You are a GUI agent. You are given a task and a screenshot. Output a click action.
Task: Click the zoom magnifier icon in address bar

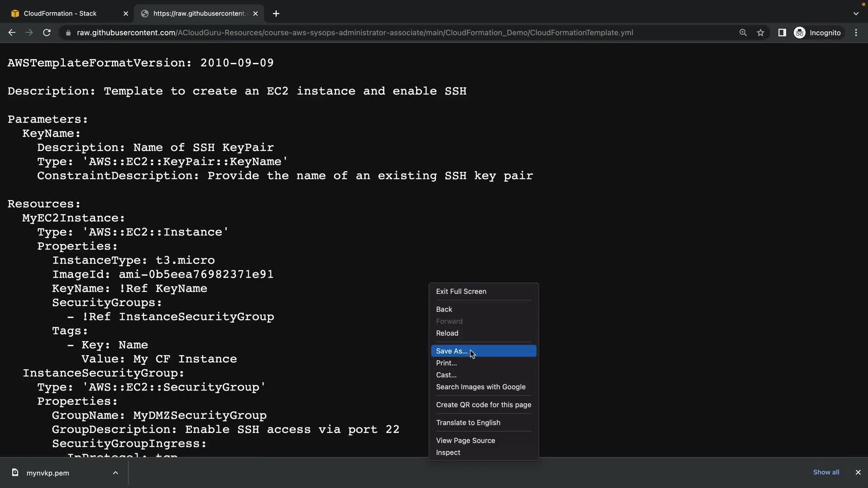click(x=743, y=33)
